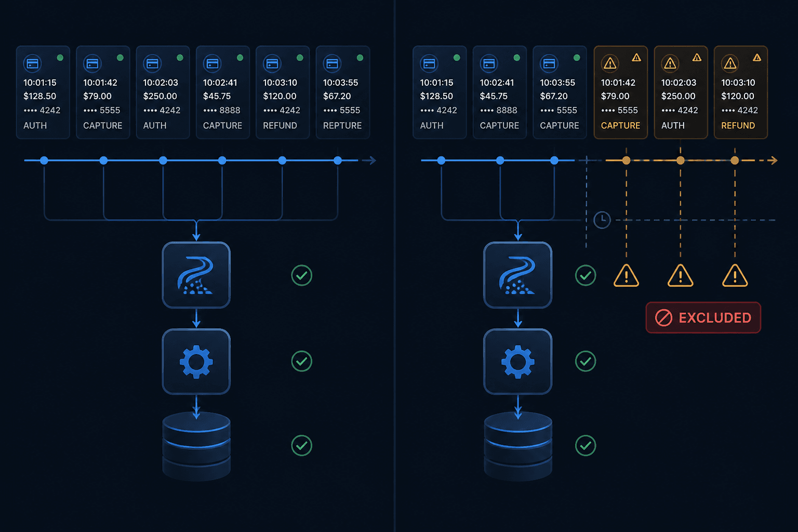Click the clock icon on the dashed line

pos(602,220)
